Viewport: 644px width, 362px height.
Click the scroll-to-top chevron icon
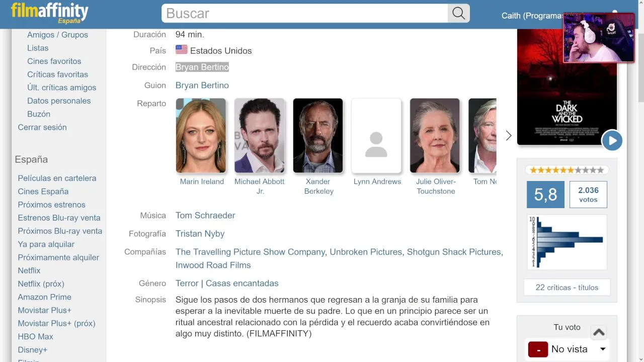point(599,332)
